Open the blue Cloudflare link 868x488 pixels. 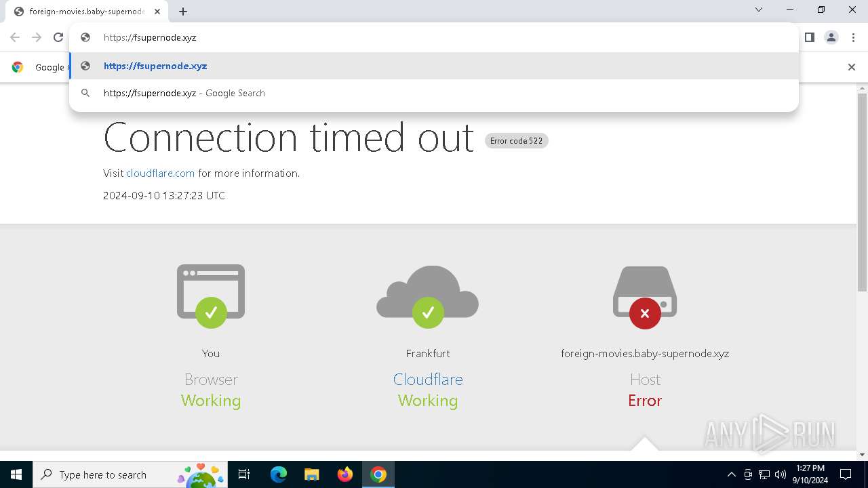point(428,380)
